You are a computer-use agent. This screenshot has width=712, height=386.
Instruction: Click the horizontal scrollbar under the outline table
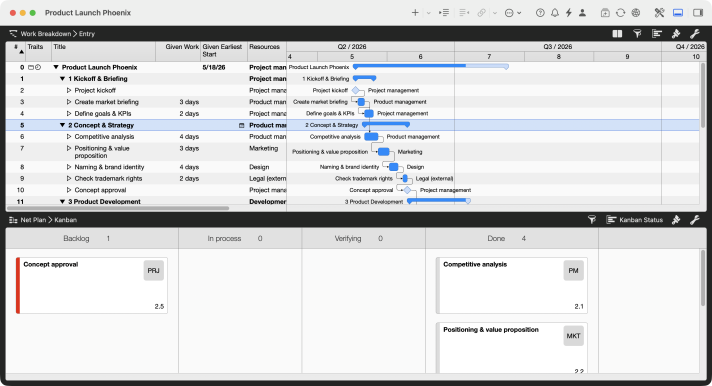coord(118,208)
